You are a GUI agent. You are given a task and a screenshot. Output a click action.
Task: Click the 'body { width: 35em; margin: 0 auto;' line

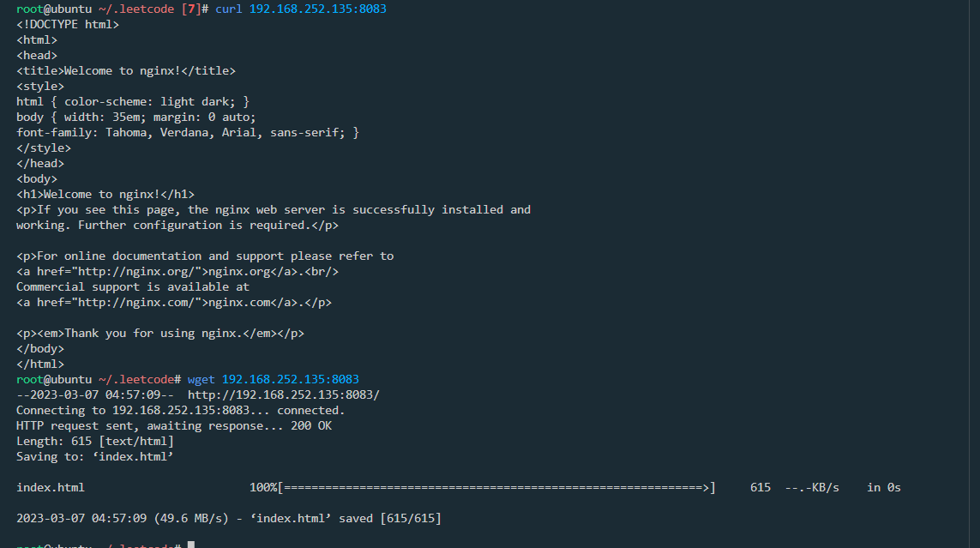coord(136,117)
